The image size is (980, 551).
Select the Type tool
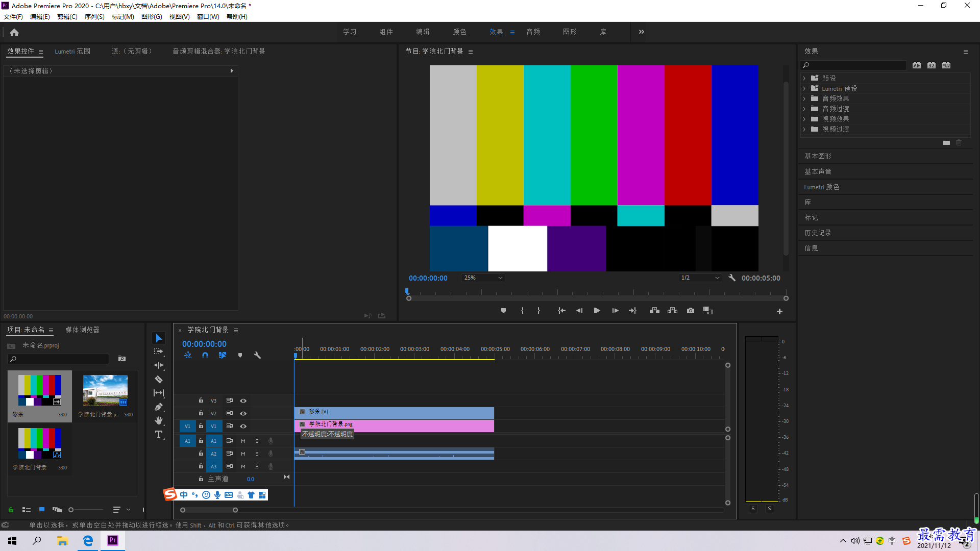click(159, 434)
